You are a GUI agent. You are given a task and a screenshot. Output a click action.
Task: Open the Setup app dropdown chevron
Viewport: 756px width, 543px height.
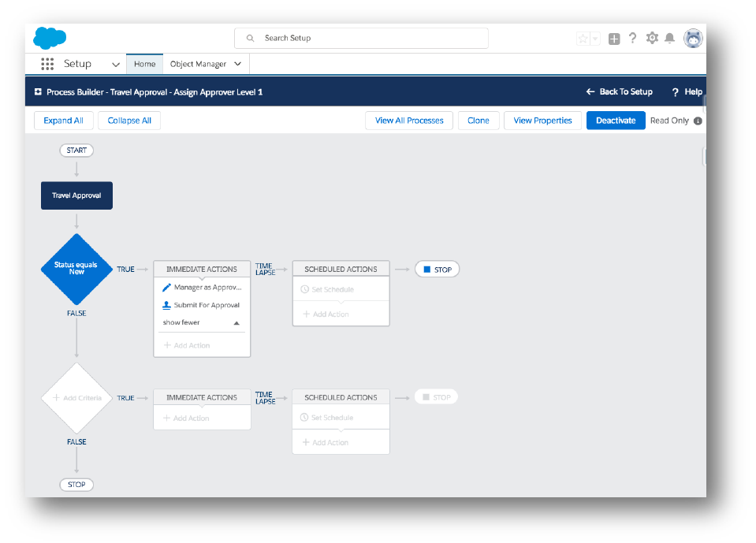(x=116, y=65)
